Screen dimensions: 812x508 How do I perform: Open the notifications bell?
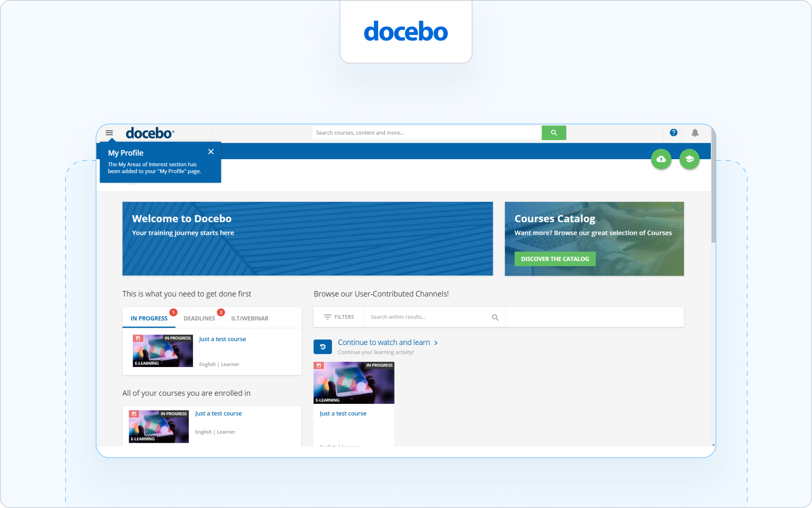tap(695, 133)
